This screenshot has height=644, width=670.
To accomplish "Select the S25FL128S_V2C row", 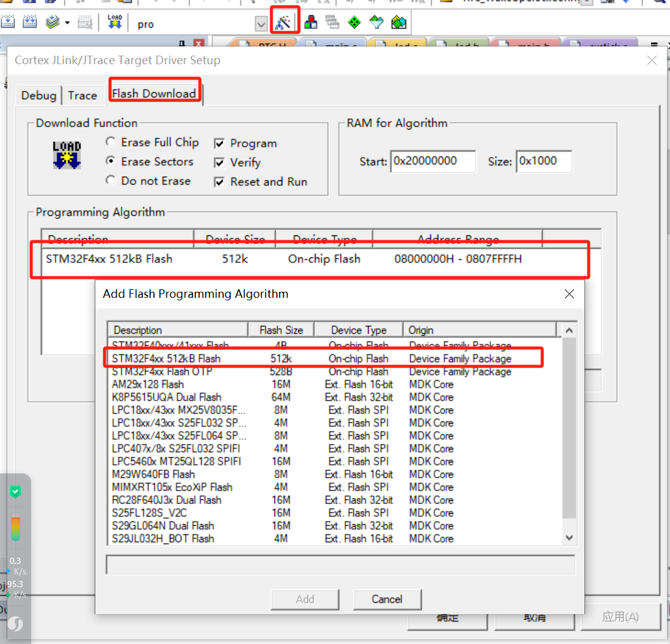I will click(334, 513).
